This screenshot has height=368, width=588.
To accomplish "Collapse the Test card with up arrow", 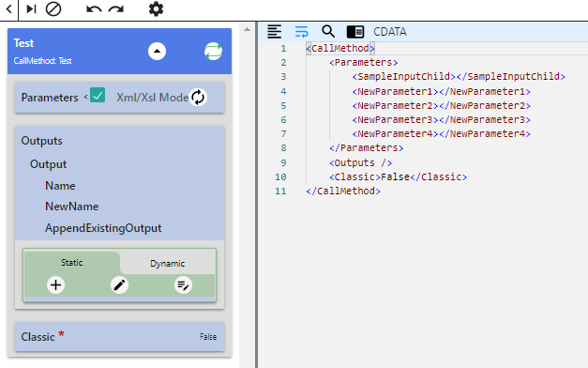I will pyautogui.click(x=157, y=52).
